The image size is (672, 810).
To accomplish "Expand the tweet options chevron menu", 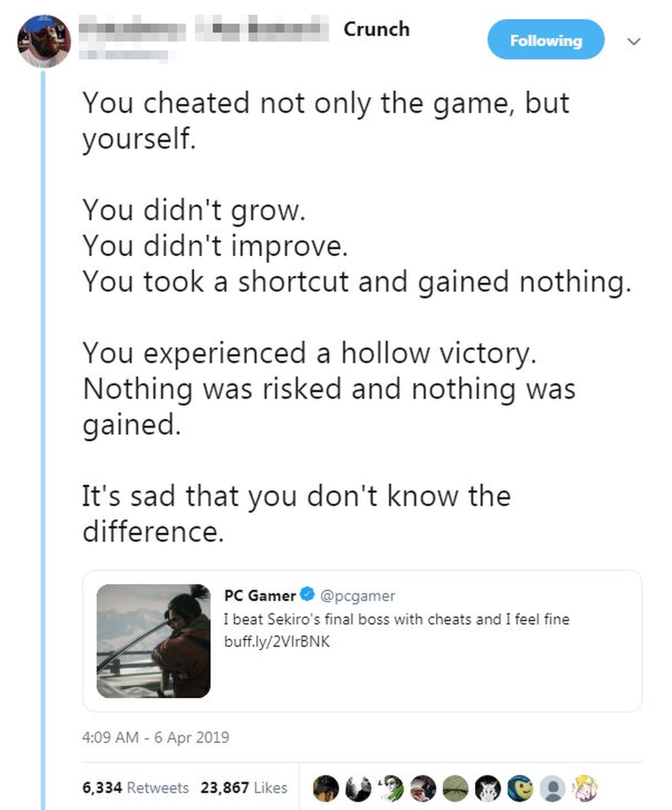I will (x=634, y=41).
